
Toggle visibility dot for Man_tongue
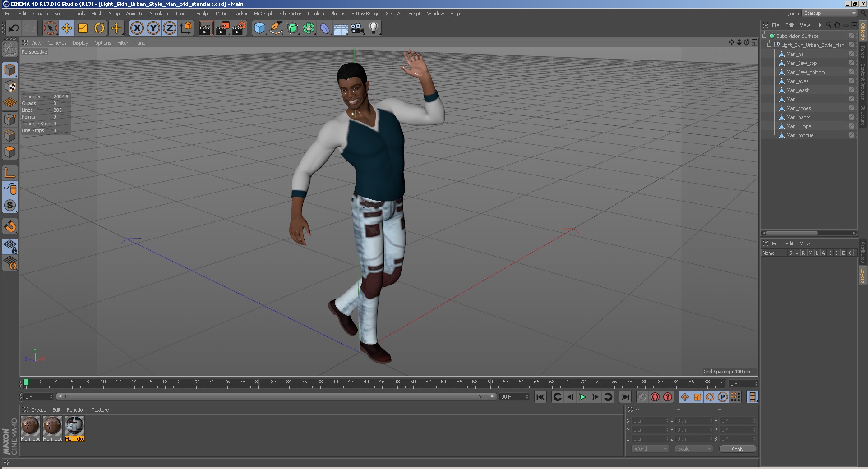coord(851,135)
